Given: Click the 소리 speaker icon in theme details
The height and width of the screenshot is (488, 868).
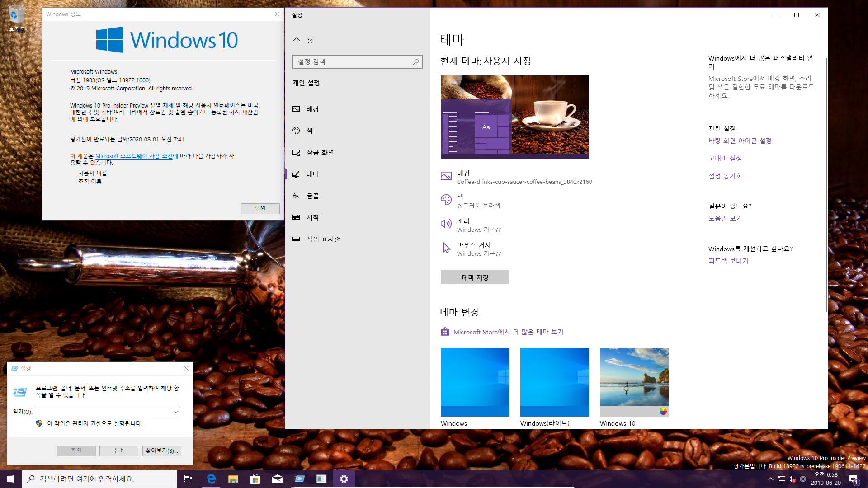Looking at the screenshot, I should click(x=446, y=224).
